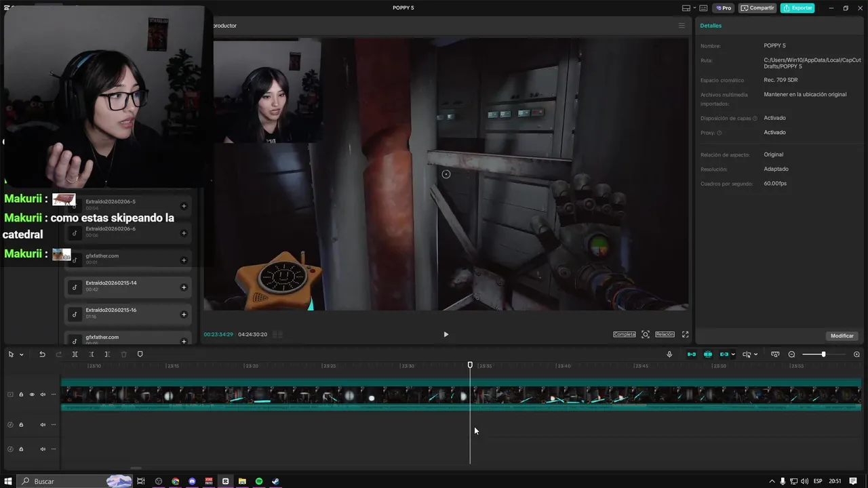The image size is (868, 488).
Task: Click the Reproductor panel title
Action: tap(224, 25)
